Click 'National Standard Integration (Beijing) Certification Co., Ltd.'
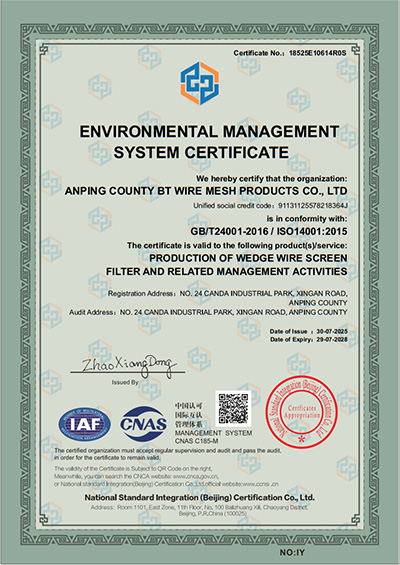 [200, 498]
